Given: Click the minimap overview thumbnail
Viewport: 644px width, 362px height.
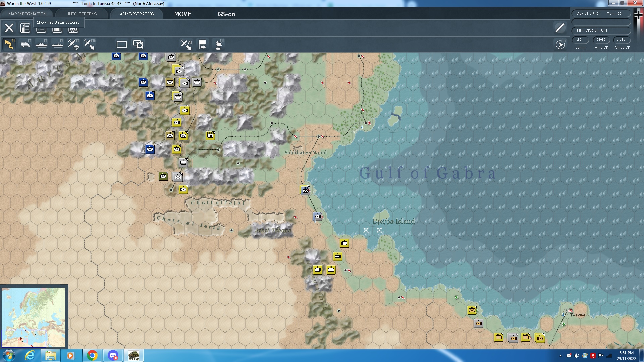Looking at the screenshot, I should 34,317.
